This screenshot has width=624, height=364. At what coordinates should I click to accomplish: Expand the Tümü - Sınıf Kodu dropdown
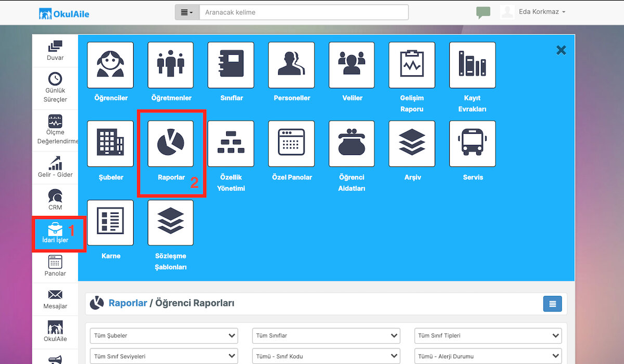(x=326, y=356)
